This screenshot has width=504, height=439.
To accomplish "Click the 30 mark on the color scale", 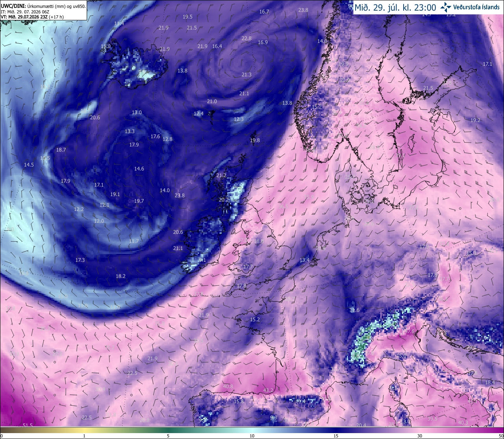I will [420, 436].
